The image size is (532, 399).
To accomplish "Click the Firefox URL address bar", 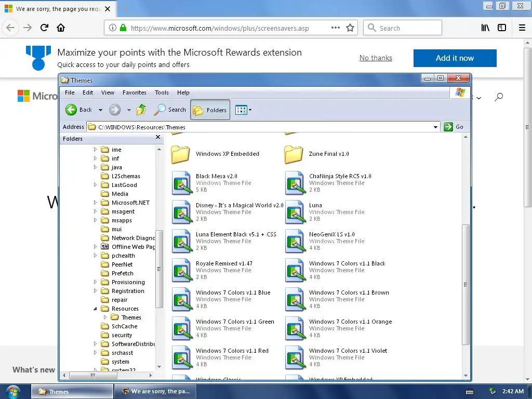I will (x=231, y=28).
